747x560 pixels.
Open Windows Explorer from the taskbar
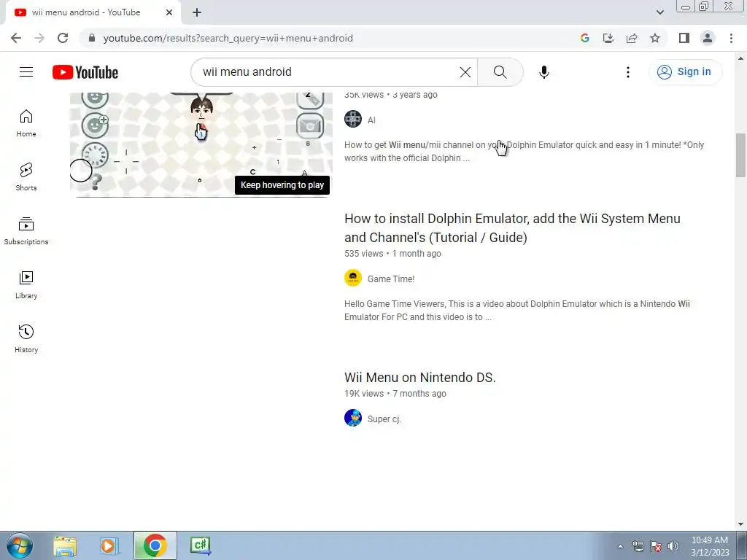pyautogui.click(x=65, y=545)
